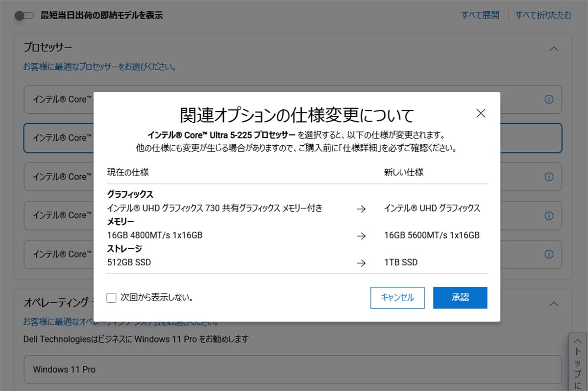Check the 次回から表示しない checkbox
The width and height of the screenshot is (588, 391).
click(x=111, y=297)
